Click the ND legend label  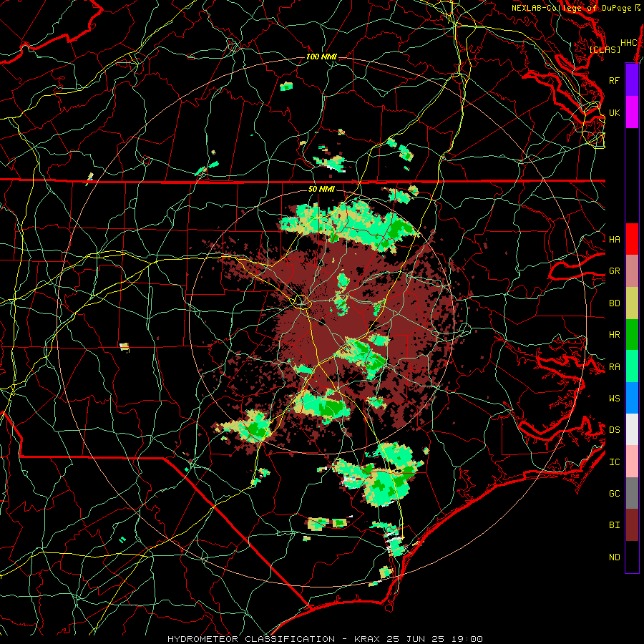(x=614, y=557)
